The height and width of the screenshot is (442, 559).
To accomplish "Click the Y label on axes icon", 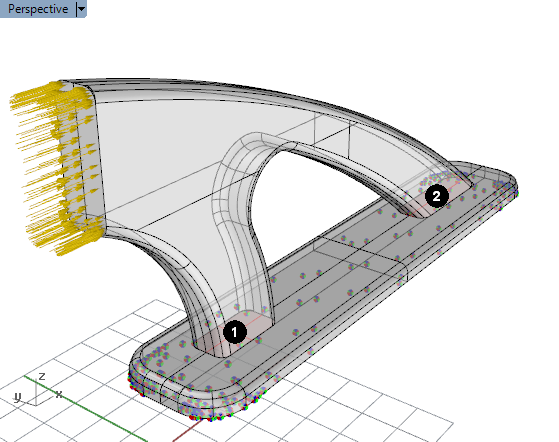I will [x=17, y=396].
